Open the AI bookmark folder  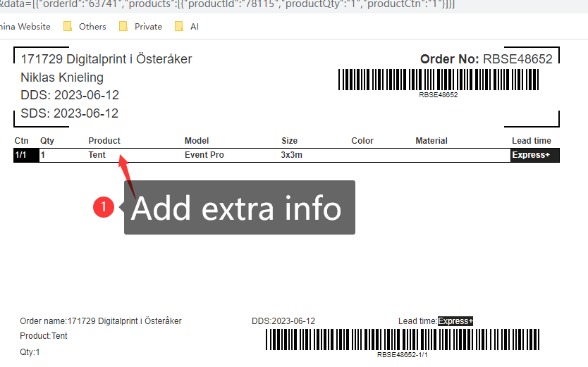pos(187,27)
